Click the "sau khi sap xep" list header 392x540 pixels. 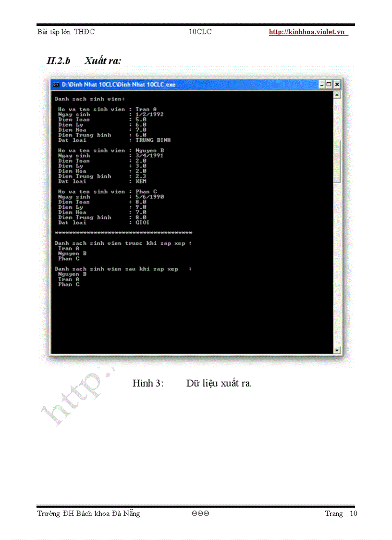123,269
